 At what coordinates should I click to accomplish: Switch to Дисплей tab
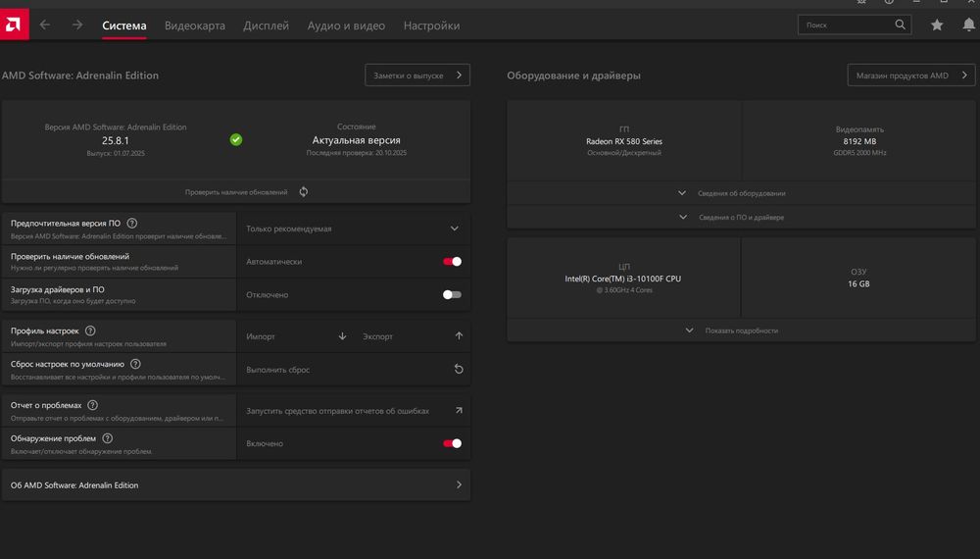(267, 25)
